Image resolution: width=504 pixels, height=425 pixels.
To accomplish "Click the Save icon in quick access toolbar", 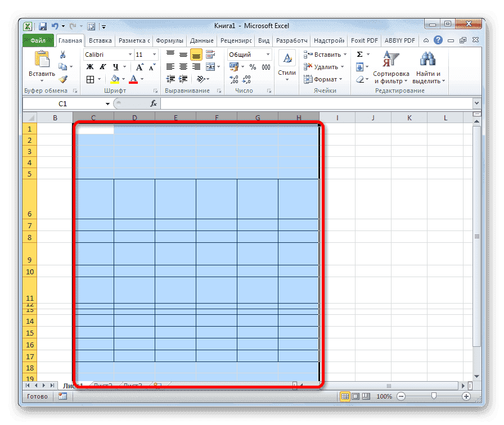I will (x=42, y=26).
